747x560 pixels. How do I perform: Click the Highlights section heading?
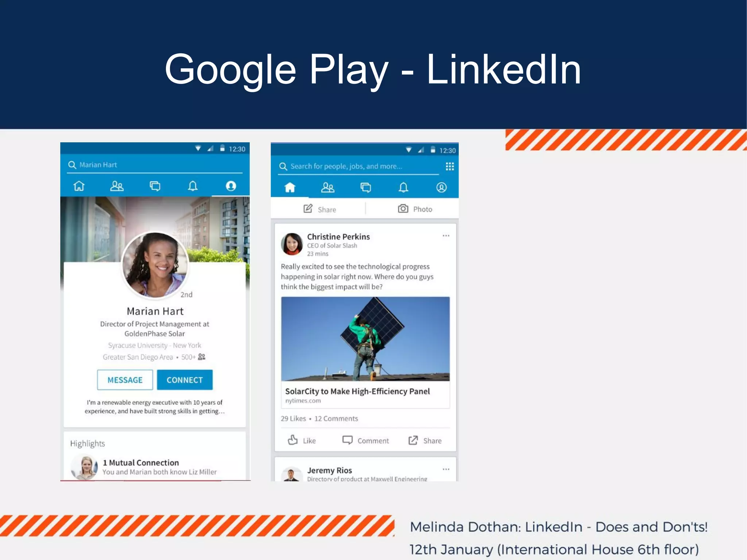88,444
